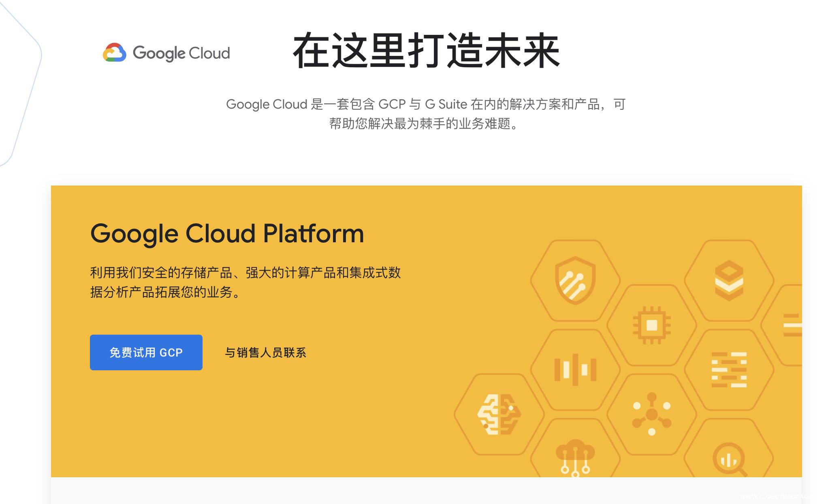Click the connected nodes hub icon
828x504 pixels.
[652, 414]
